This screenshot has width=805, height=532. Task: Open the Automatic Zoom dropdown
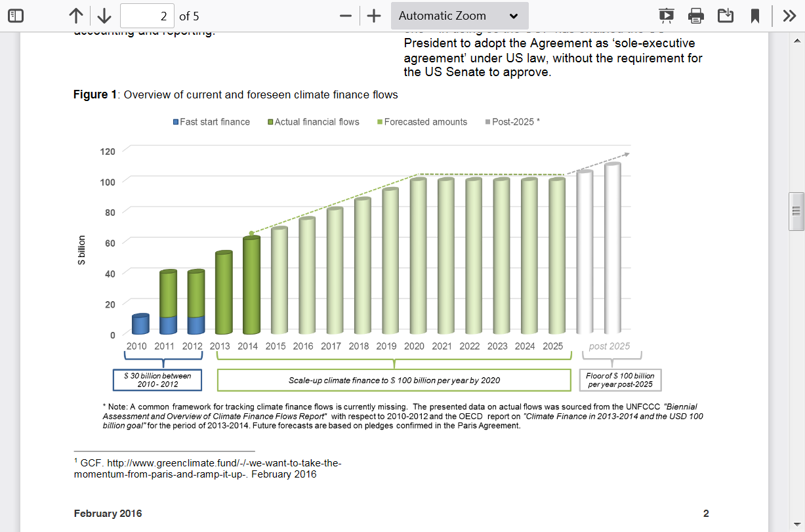coord(459,16)
